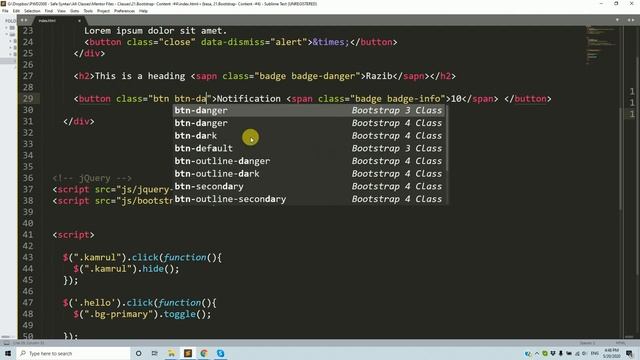Click line number 41 in gutter

[28, 235]
